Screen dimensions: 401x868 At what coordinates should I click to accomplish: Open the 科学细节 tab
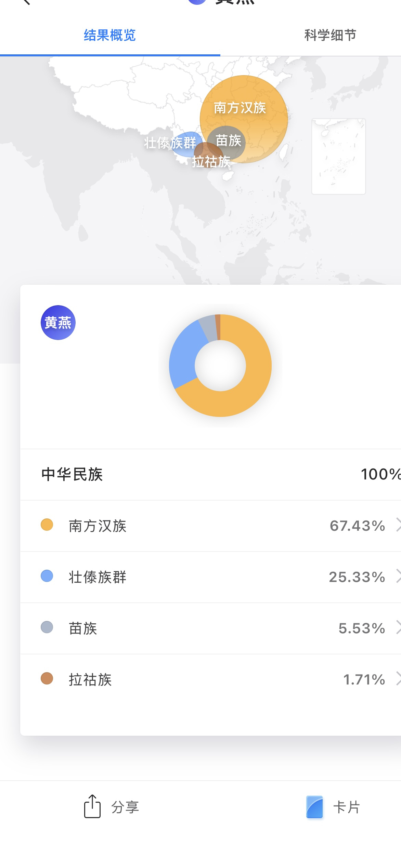[330, 36]
